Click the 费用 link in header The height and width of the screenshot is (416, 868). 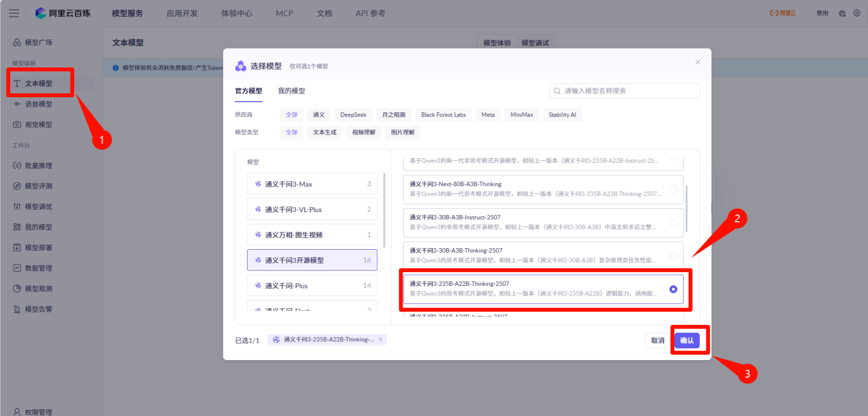coord(822,13)
